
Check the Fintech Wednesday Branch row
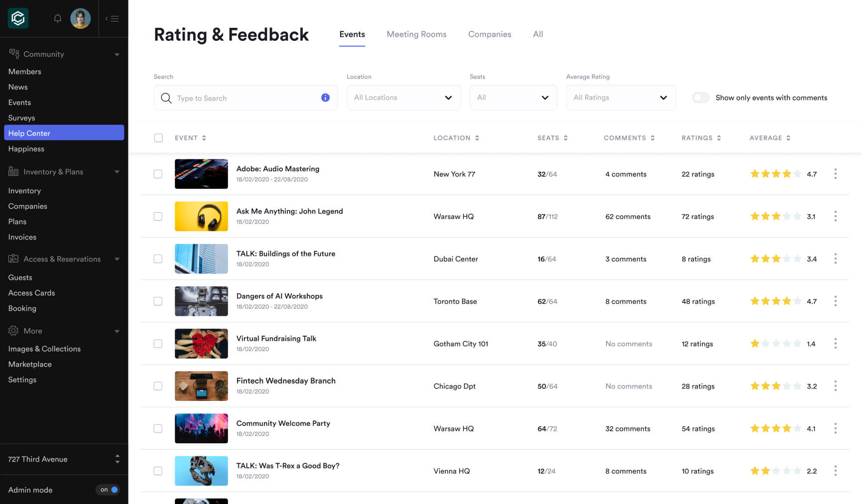tap(158, 386)
